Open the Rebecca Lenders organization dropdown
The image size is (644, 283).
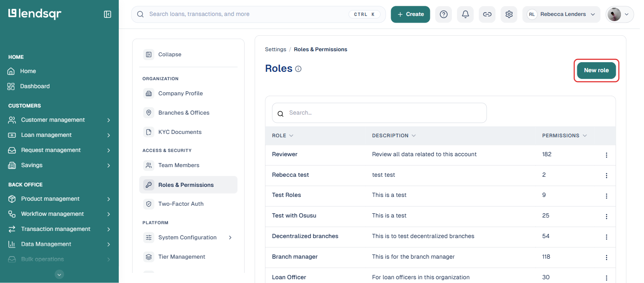tap(561, 14)
